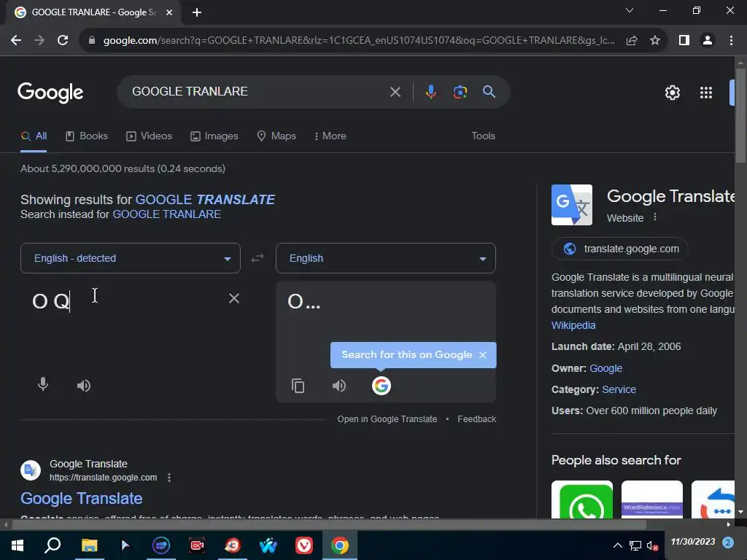The width and height of the screenshot is (747, 560).
Task: Open File Explorer from taskbar
Action: 89,545
